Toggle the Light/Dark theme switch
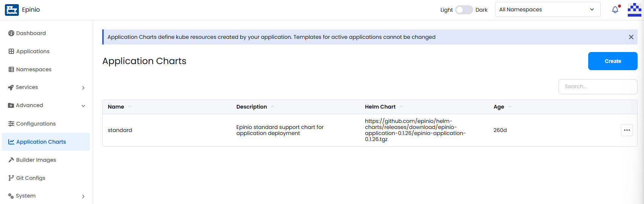 (464, 10)
